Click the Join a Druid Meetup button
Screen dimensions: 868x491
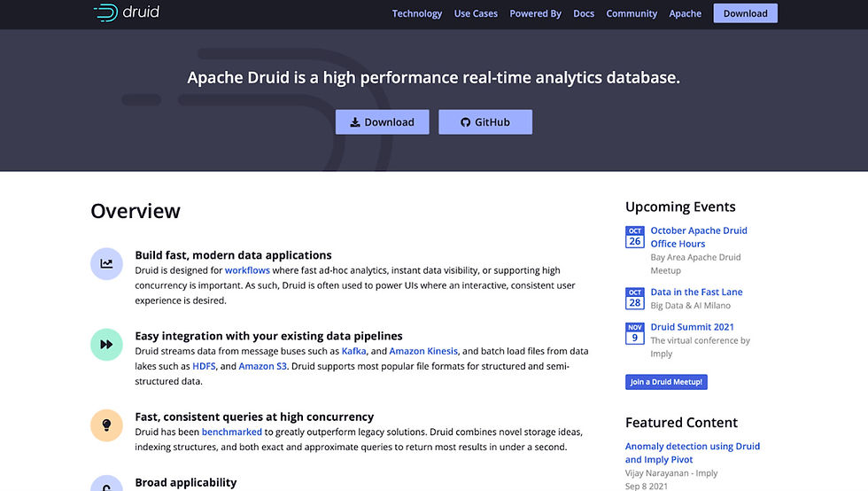pyautogui.click(x=666, y=382)
